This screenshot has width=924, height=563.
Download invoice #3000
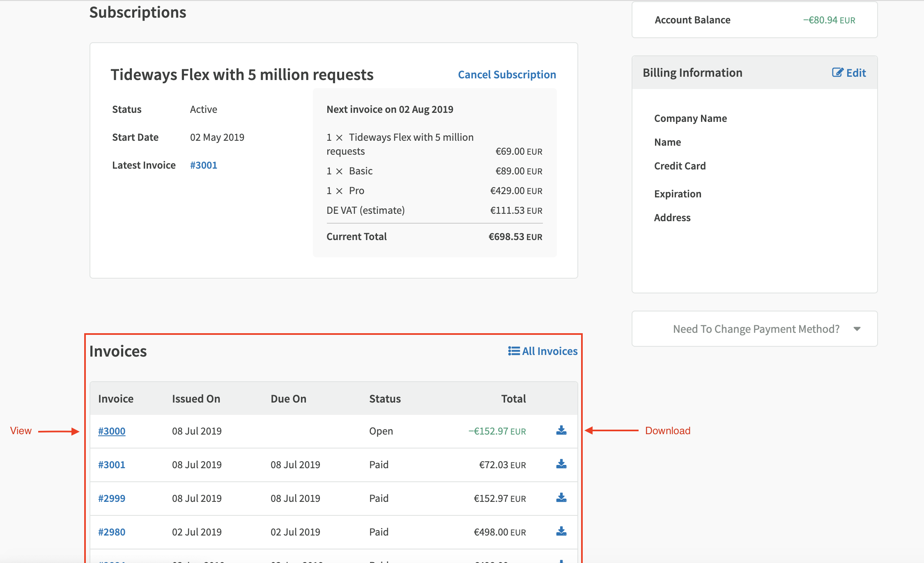pos(561,430)
